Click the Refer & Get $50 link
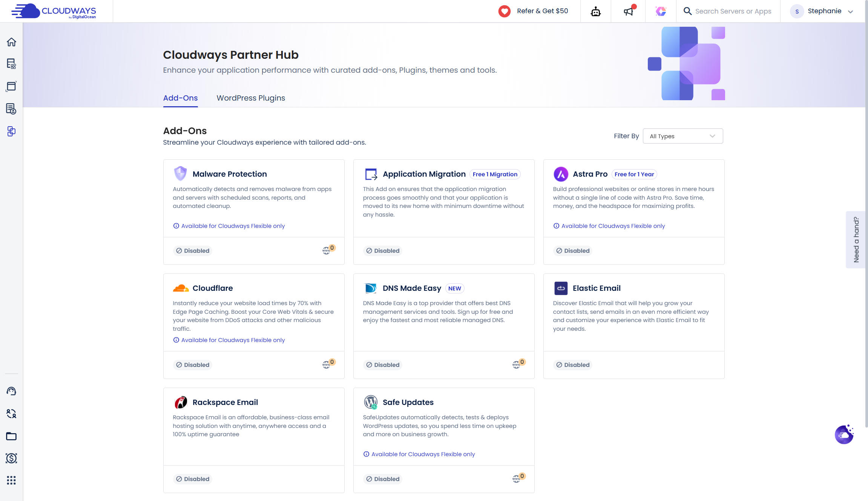868x501 pixels. [x=543, y=11]
